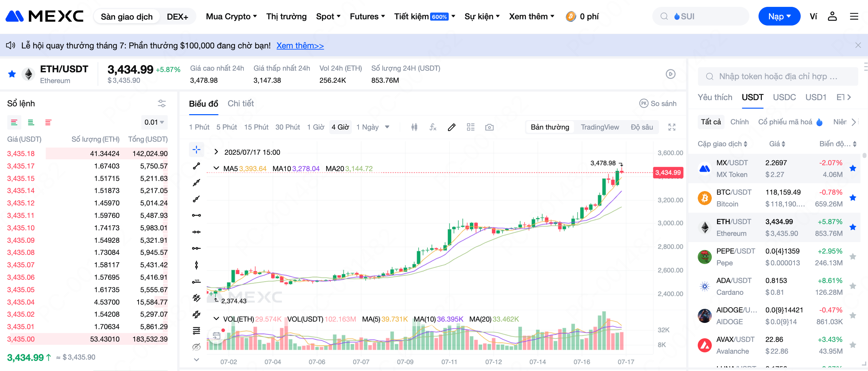
Task: Select the vertical price line tool
Action: (x=196, y=265)
